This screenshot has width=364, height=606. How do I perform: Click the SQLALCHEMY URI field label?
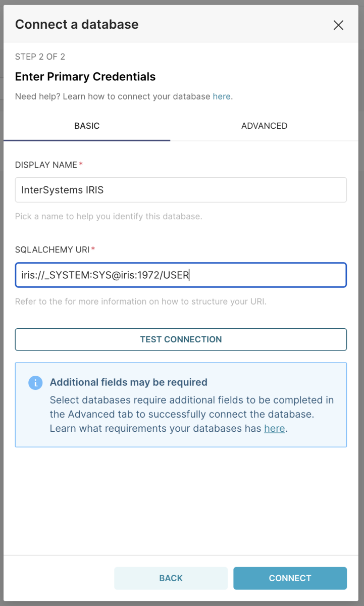point(53,249)
